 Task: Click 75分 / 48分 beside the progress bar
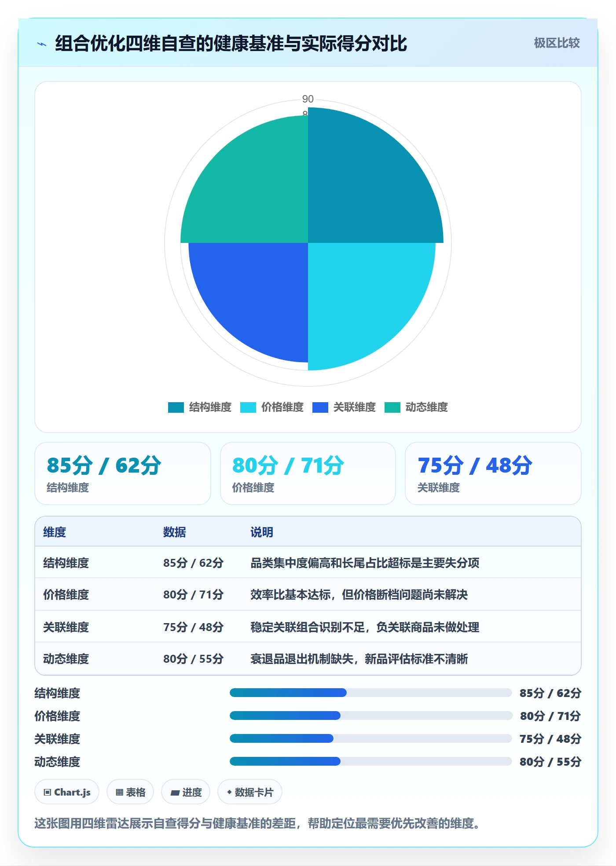pyautogui.click(x=550, y=739)
